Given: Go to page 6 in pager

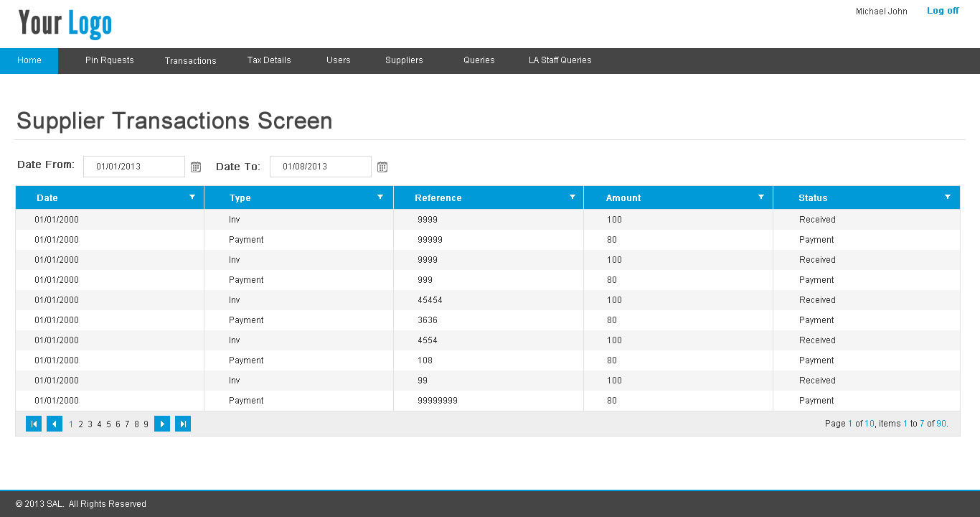Looking at the screenshot, I should click(118, 424).
